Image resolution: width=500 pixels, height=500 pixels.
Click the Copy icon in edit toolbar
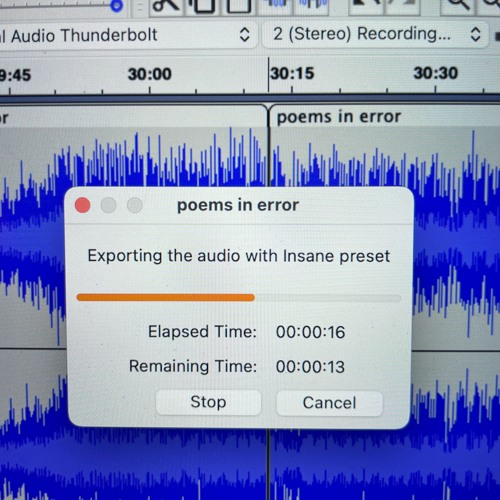(202, 5)
